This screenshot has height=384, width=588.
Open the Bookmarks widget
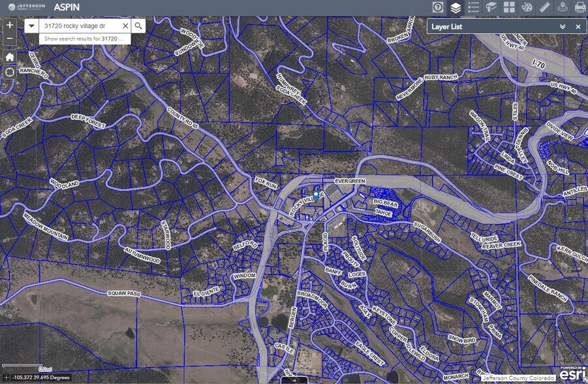pyautogui.click(x=490, y=7)
